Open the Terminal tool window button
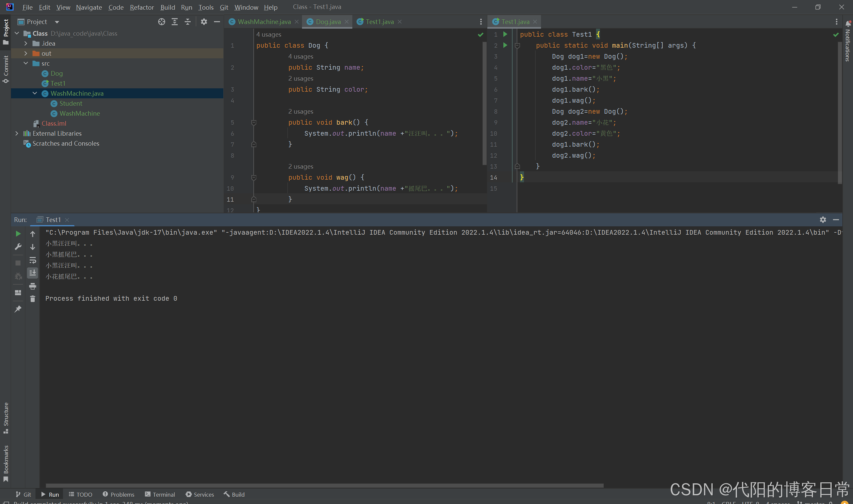 point(160,494)
